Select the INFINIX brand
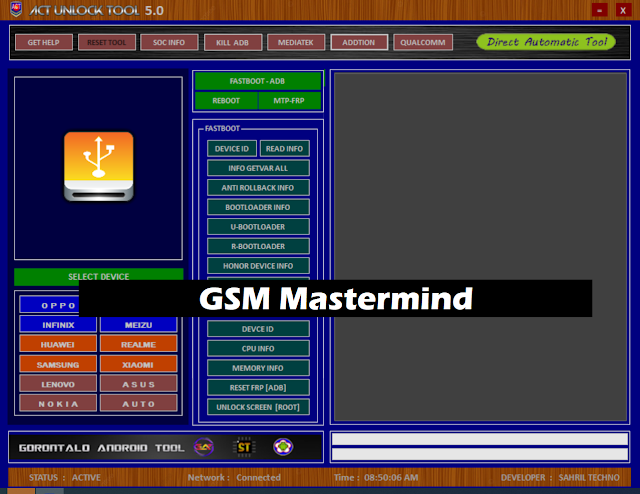The height and width of the screenshot is (494, 640). [x=58, y=325]
